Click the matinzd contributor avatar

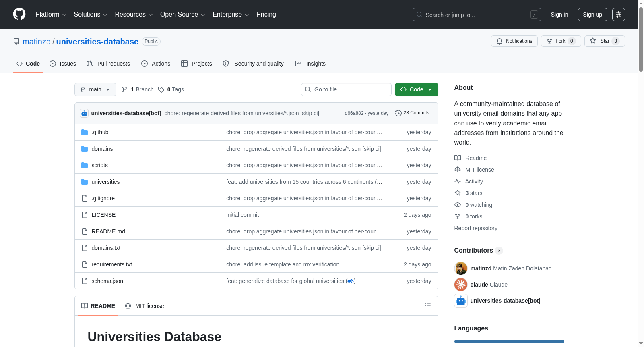pyautogui.click(x=461, y=268)
